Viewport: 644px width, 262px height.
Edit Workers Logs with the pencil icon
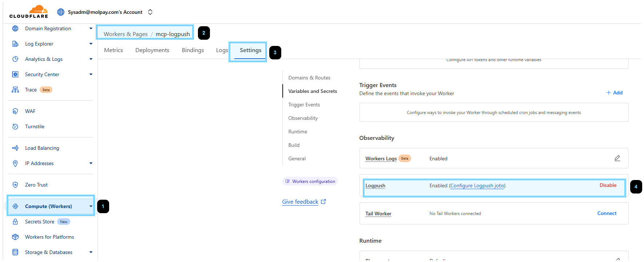coord(617,158)
